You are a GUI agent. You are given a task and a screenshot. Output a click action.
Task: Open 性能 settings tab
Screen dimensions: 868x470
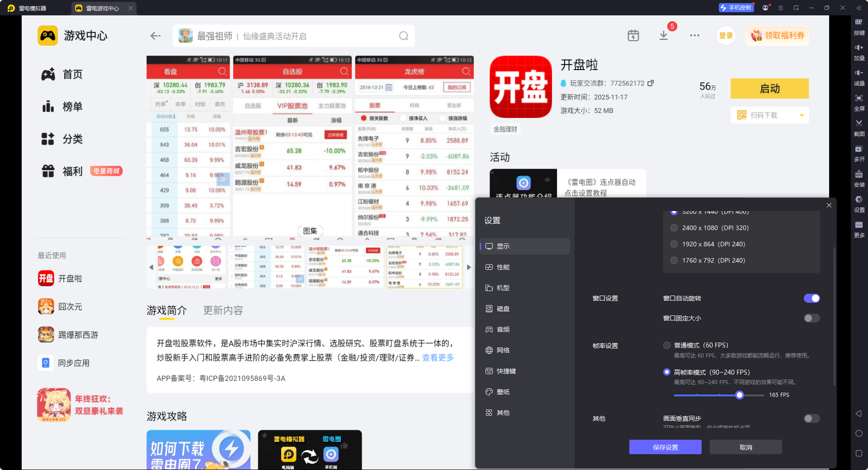525,267
